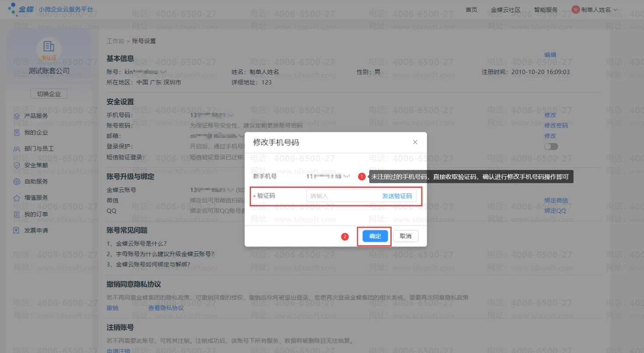Click the 产品服务 layers icon in sidebar
This screenshot has width=644, height=353.
pos(17,116)
